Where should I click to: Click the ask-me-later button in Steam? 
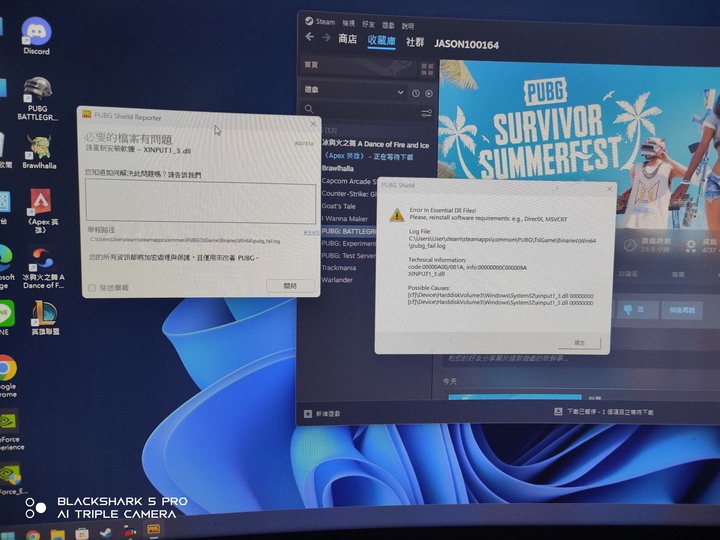coord(682,310)
